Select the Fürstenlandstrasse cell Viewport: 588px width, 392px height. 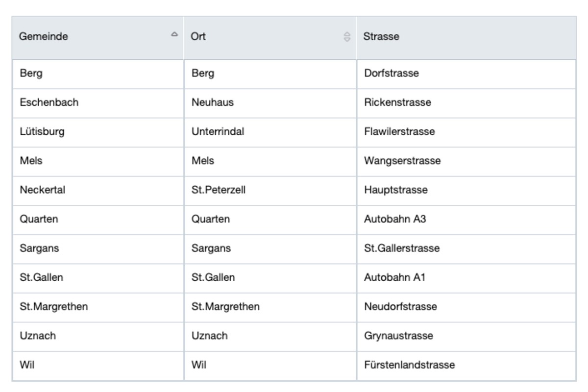tap(409, 365)
